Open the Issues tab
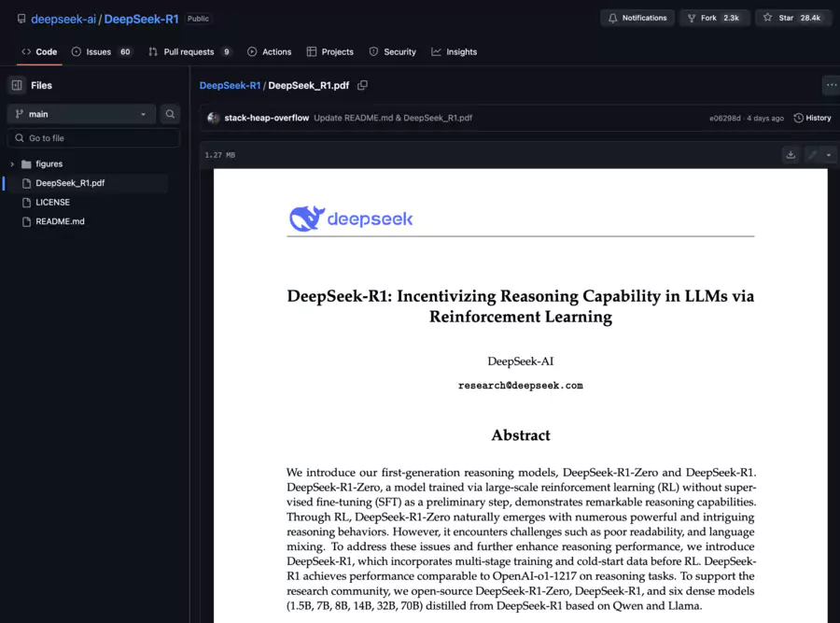The image size is (840, 623). 101,52
